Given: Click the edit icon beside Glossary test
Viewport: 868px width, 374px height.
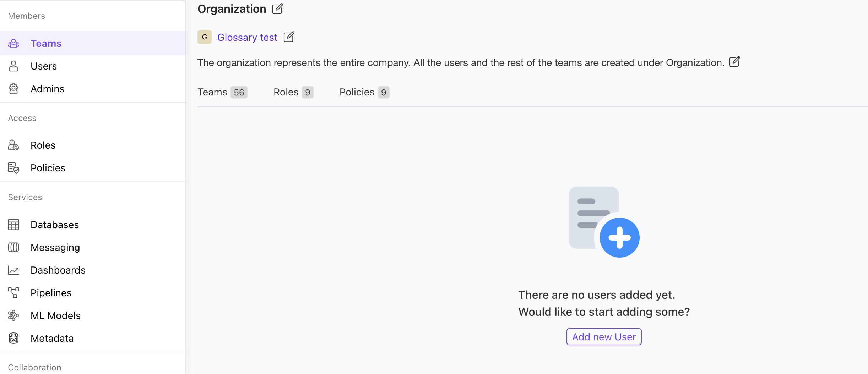Looking at the screenshot, I should click(x=288, y=37).
